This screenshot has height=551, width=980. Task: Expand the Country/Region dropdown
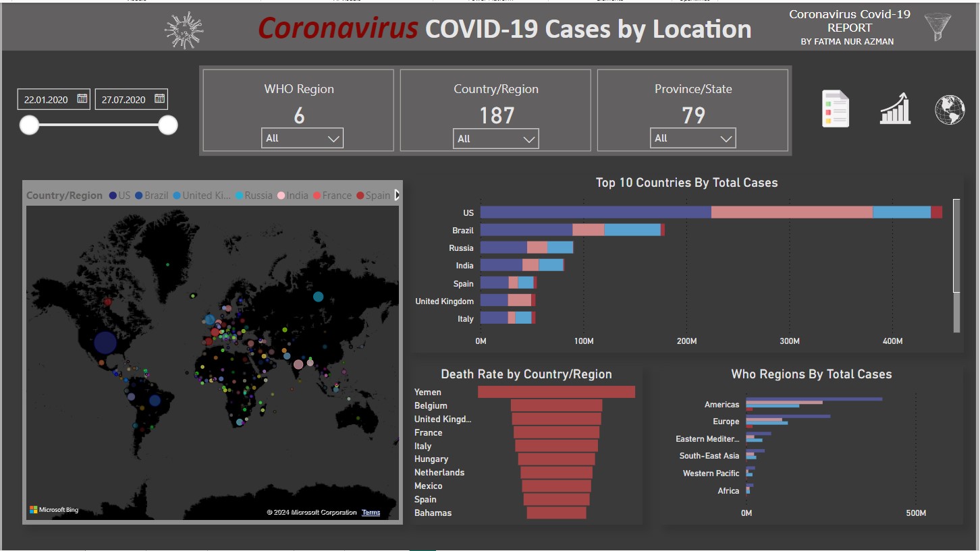pos(495,139)
